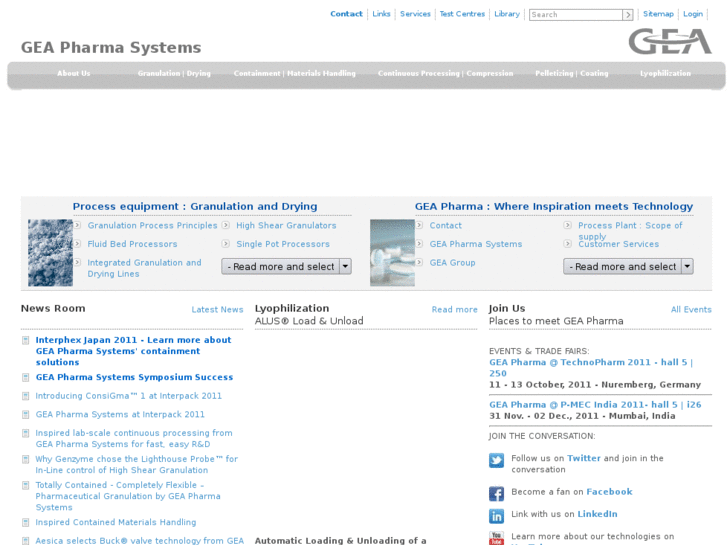The height and width of the screenshot is (545, 727).
Task: Expand the Granulation | Drying navigation menu
Action: pos(174,74)
